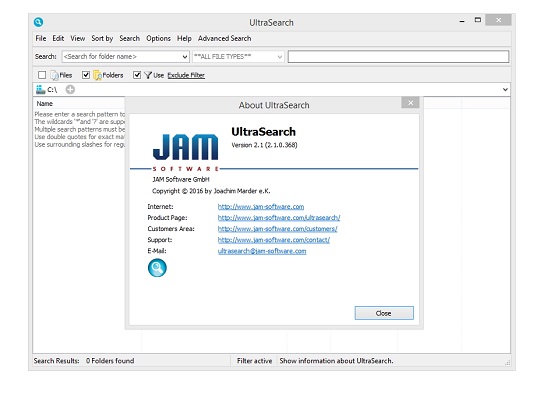
Task: Open the View menu
Action: coord(78,38)
